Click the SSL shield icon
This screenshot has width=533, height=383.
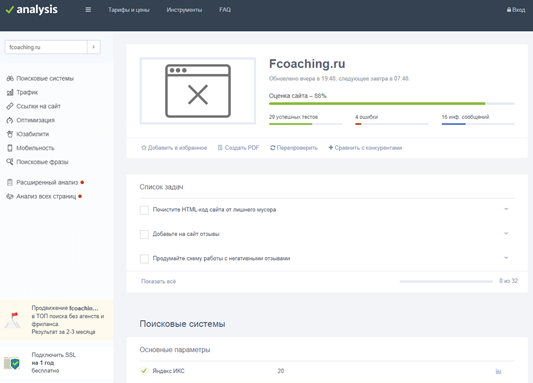click(x=12, y=363)
